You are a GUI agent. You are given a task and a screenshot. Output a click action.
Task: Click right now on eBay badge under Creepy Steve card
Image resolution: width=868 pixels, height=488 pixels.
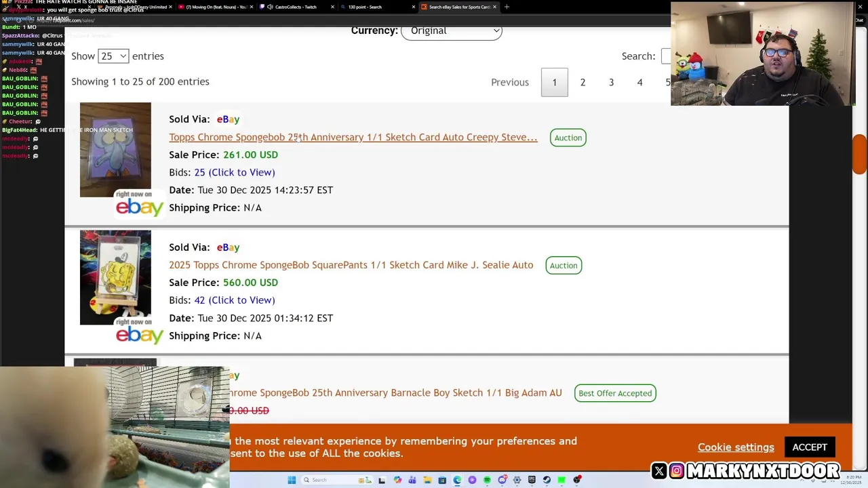click(x=139, y=203)
